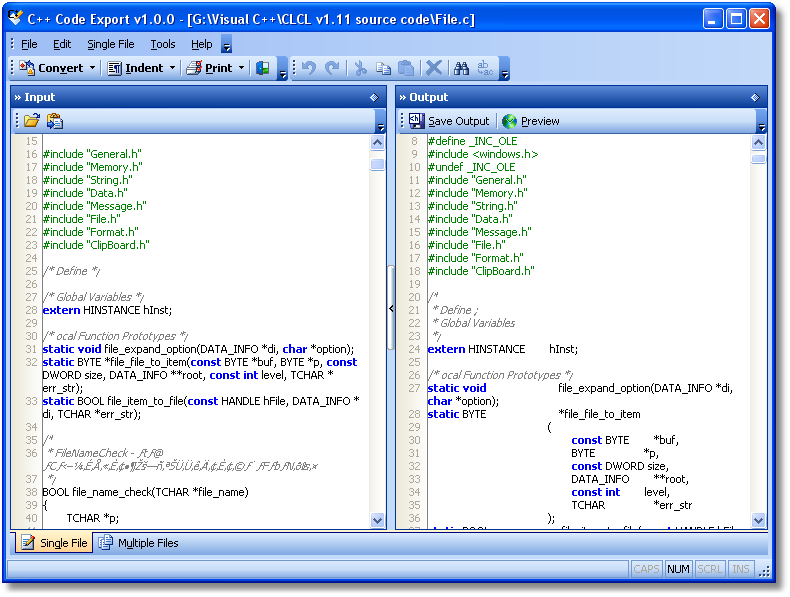The width and height of the screenshot is (790, 597).
Task: Click Input line 'BOOL file_name_check(TCHAR *file_name)'
Action: coord(146,492)
